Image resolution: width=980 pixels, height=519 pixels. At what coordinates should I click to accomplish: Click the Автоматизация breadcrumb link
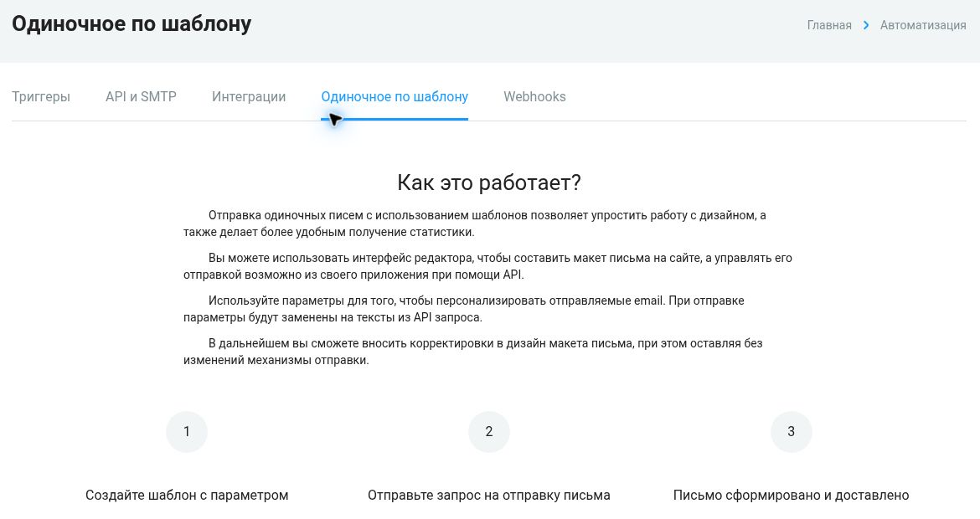click(x=923, y=25)
